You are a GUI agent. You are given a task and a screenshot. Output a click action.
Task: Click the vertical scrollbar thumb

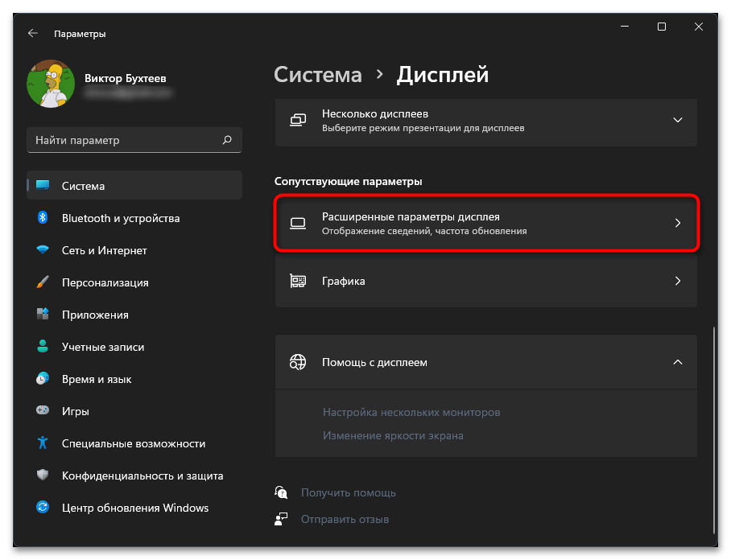[x=714, y=430]
